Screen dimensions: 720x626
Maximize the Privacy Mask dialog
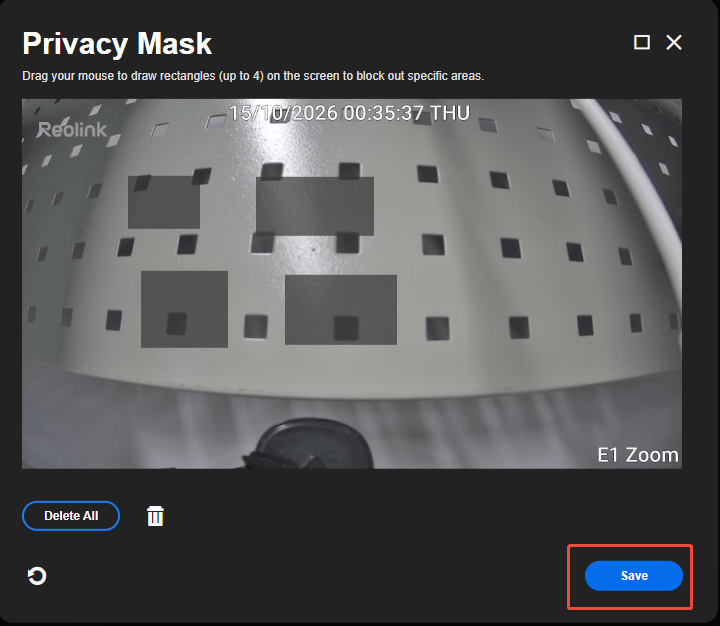pos(641,42)
